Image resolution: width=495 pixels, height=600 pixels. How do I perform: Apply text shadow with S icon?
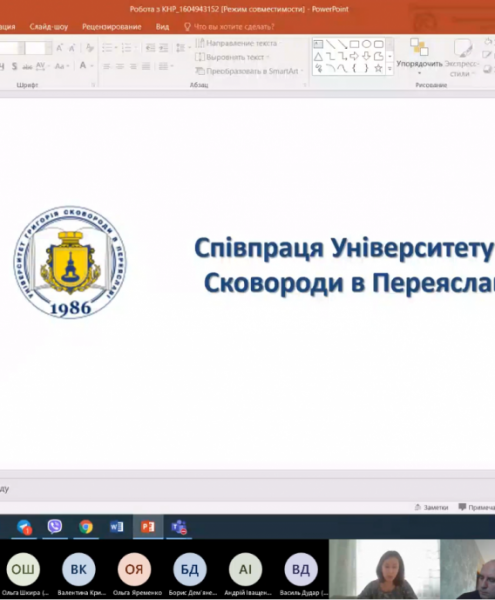tap(14, 66)
